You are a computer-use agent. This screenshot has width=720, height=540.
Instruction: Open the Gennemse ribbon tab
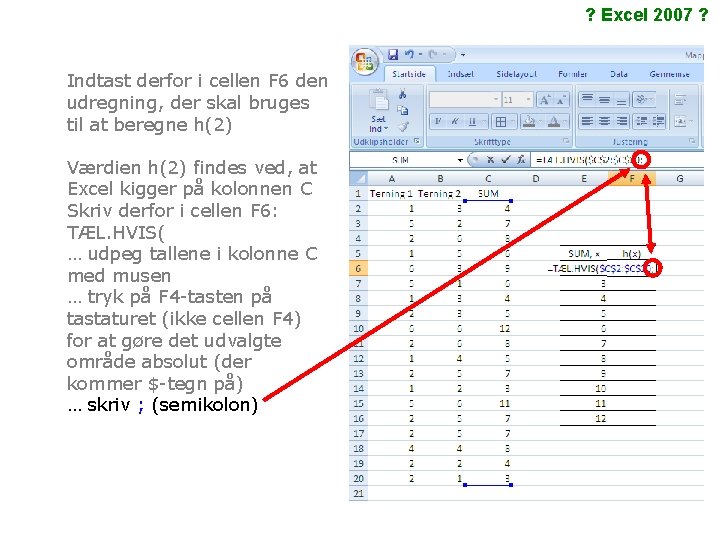pyautogui.click(x=669, y=74)
